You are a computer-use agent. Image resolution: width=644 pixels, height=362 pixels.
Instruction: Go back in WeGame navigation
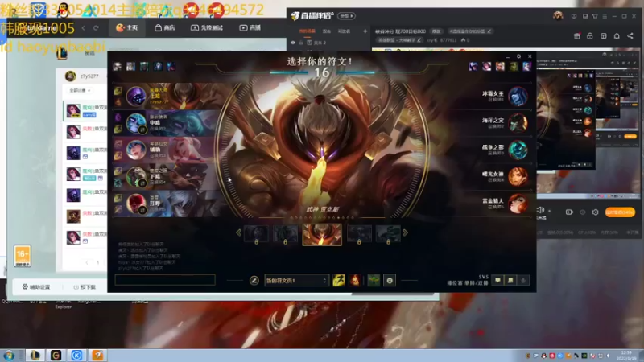84,28
